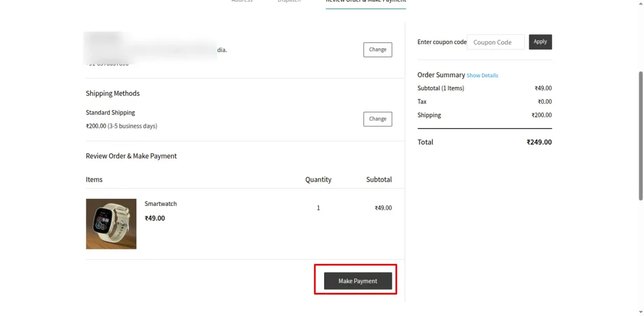The image size is (644, 316).
Task: Select the Shipping ₹200.00 value in summary
Action: point(541,115)
